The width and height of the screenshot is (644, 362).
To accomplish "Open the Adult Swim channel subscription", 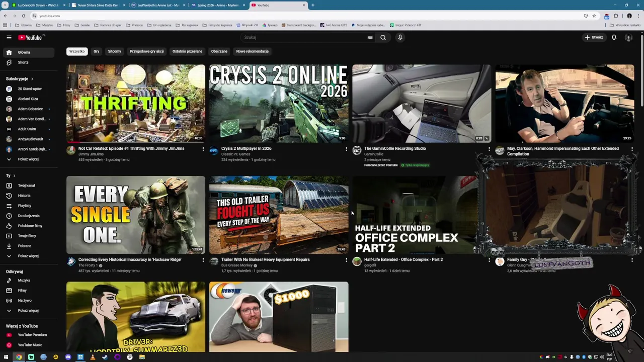I will (x=29, y=129).
